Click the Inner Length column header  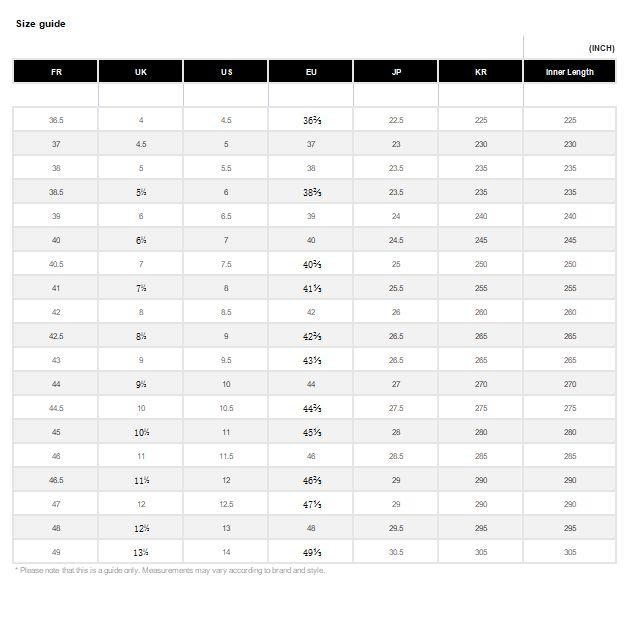[569, 72]
